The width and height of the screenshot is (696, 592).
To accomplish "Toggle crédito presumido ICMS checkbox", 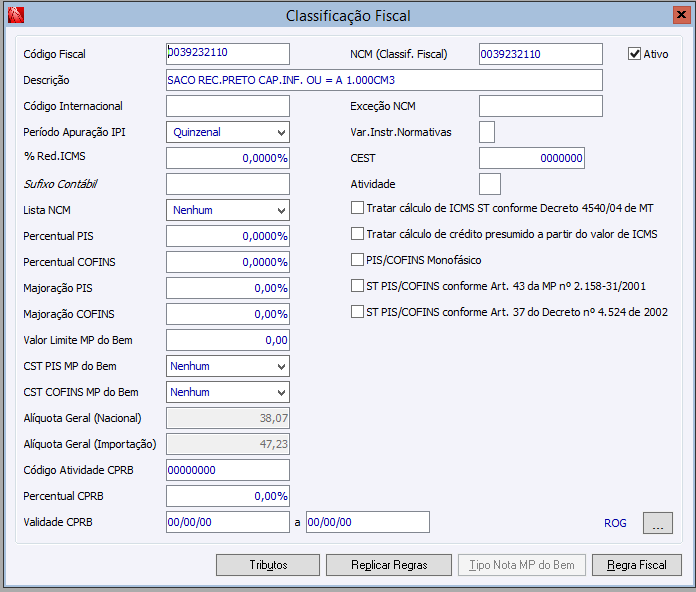I will point(358,234).
